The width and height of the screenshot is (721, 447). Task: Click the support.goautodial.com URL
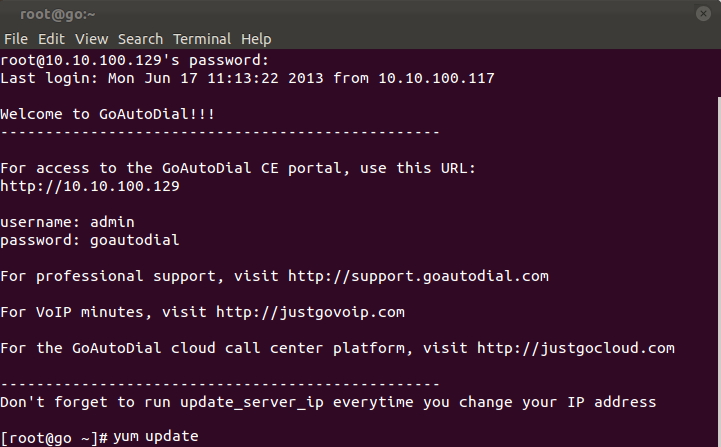coord(418,276)
